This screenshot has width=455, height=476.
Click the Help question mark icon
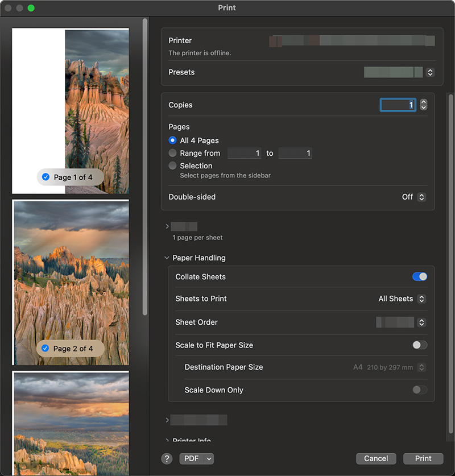[167, 458]
